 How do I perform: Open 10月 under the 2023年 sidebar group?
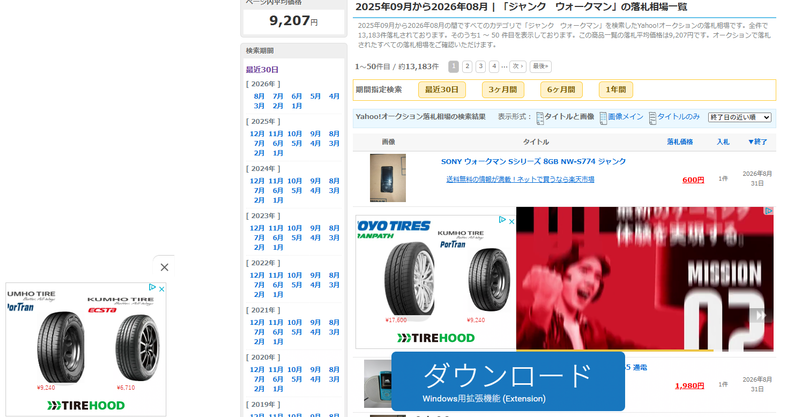coord(294,229)
